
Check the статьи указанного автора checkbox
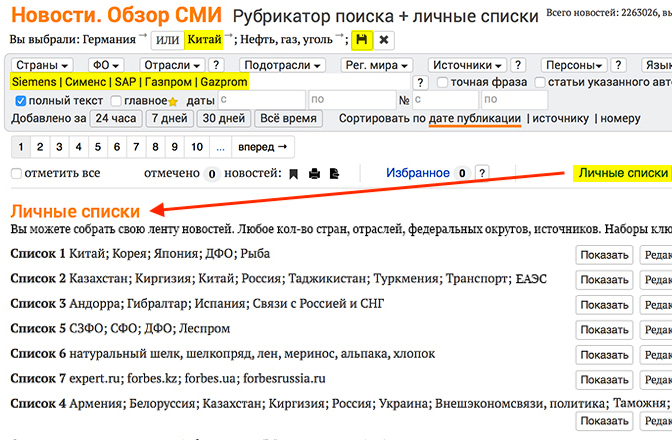(540, 82)
